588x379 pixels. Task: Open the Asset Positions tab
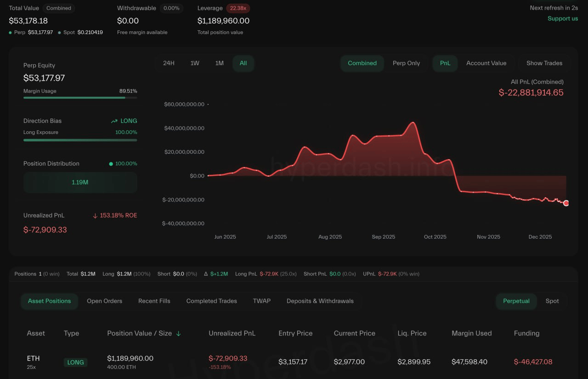50,301
